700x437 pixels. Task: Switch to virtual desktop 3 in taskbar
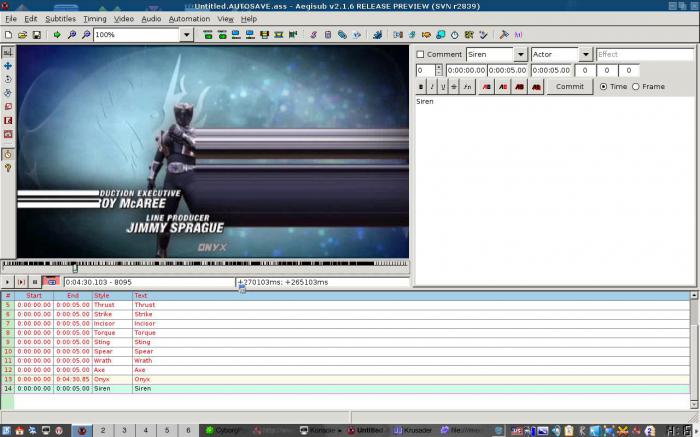[x=124, y=430]
